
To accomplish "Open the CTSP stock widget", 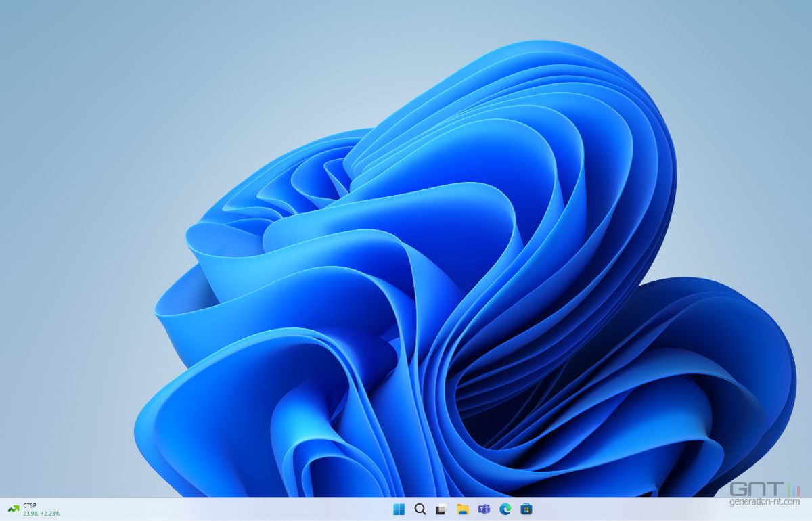I will point(33,509).
